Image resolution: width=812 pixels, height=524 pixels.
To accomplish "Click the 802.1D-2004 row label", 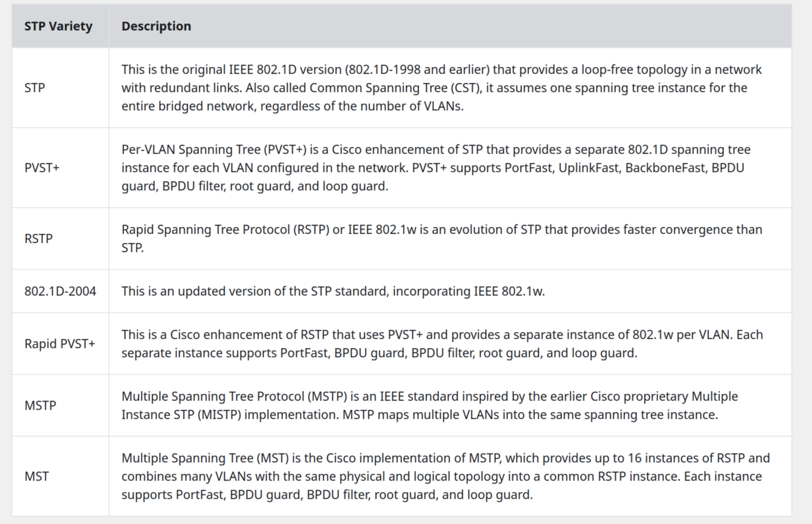I will click(60, 291).
